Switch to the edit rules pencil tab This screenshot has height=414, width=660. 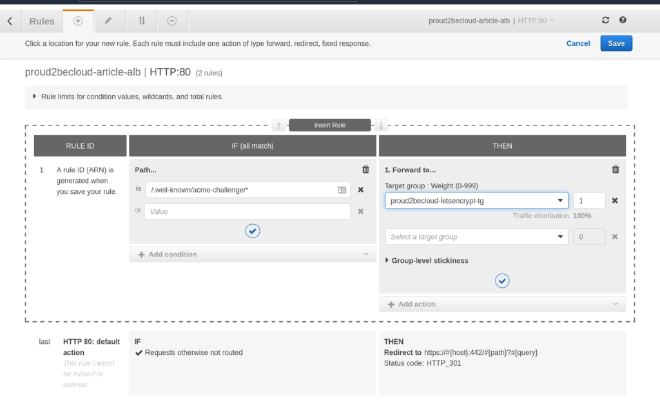coord(108,20)
